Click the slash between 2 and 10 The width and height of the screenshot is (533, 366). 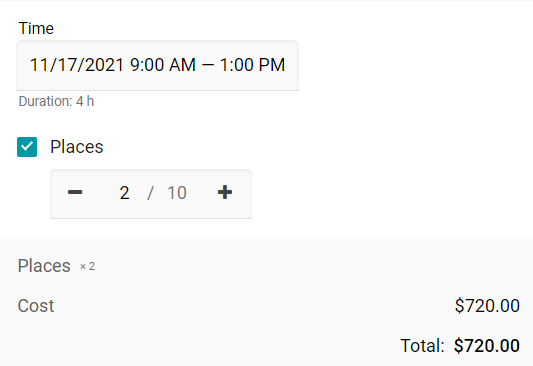click(x=150, y=193)
